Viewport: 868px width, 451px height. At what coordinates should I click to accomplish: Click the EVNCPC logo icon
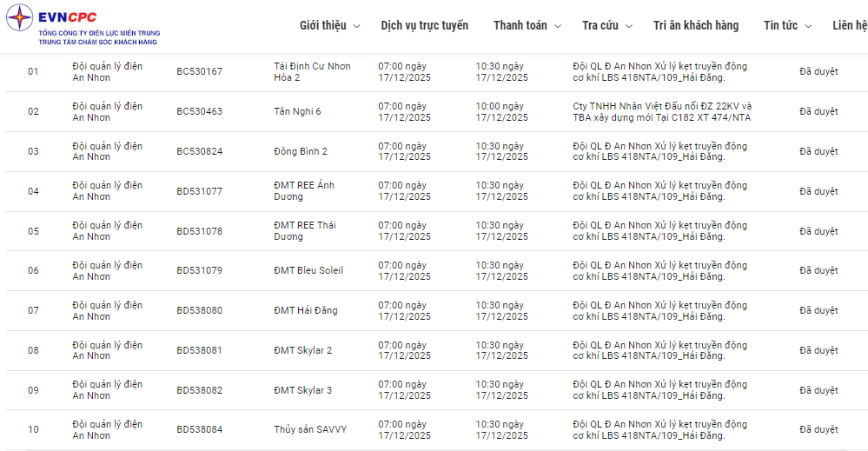(x=19, y=17)
